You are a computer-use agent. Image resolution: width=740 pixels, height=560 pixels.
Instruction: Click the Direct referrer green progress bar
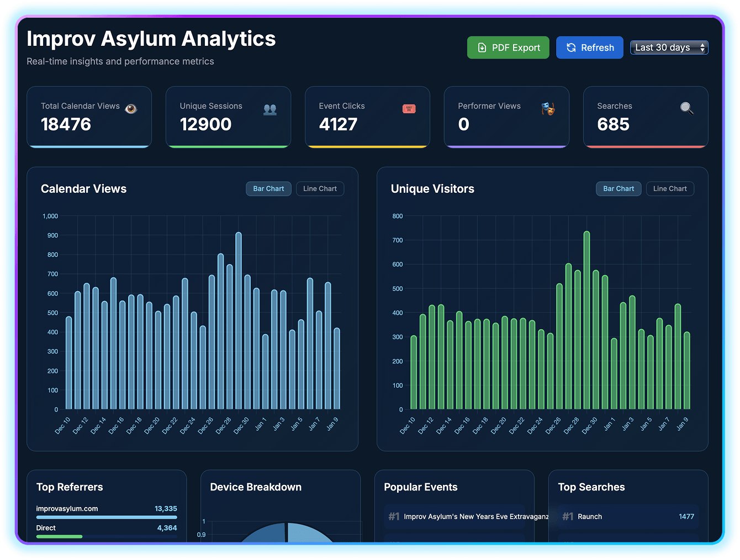coord(59,537)
